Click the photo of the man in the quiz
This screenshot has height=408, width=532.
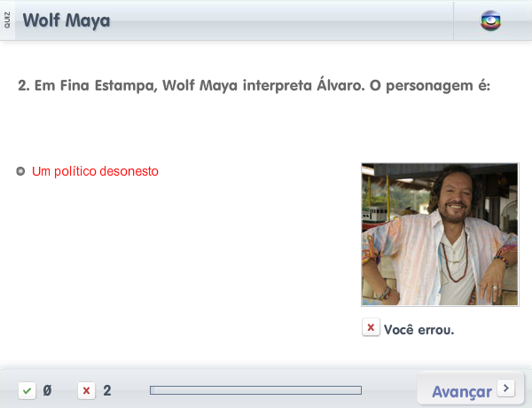pyautogui.click(x=440, y=234)
